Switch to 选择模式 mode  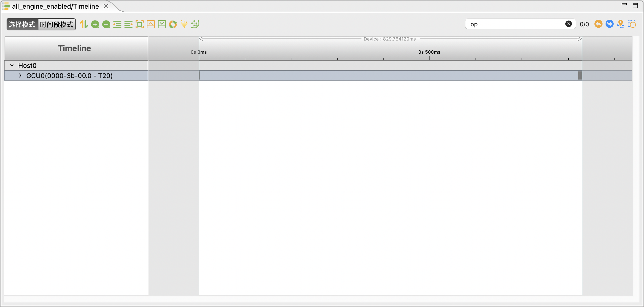pos(22,24)
